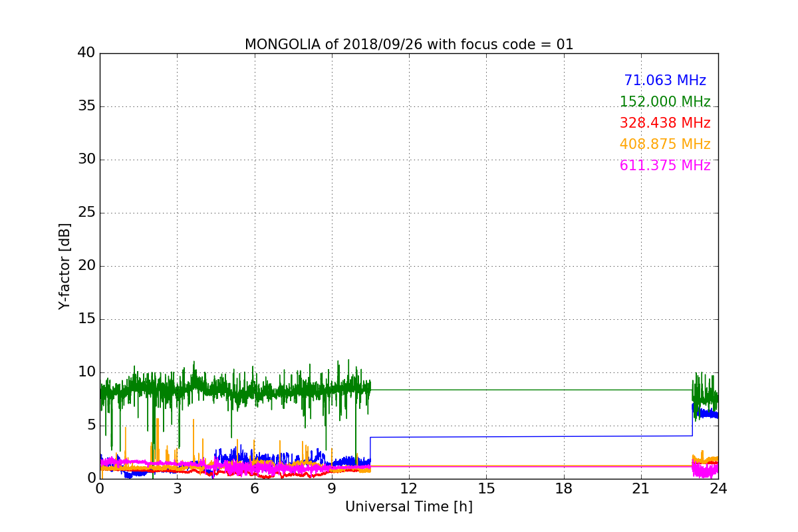Click x-axis tick label 21

641,489
